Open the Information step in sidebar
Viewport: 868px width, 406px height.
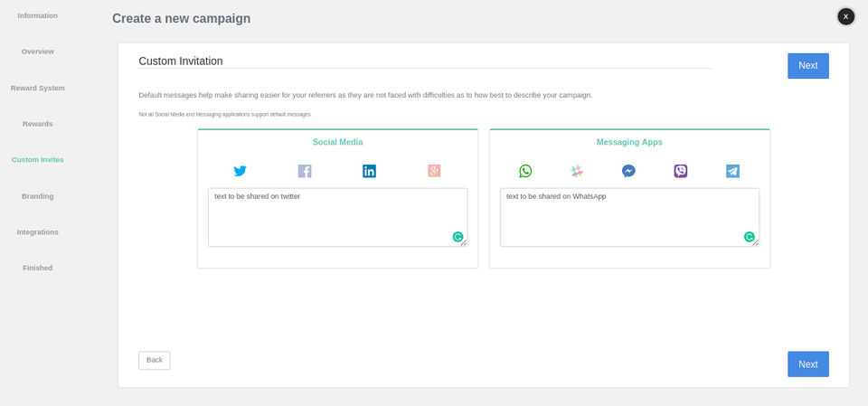pyautogui.click(x=37, y=15)
